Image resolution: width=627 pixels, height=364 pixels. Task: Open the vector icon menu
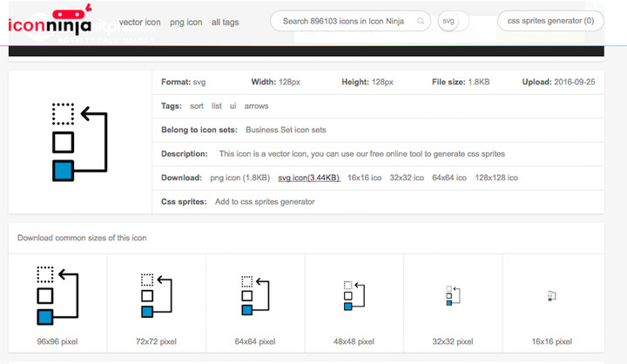point(139,23)
